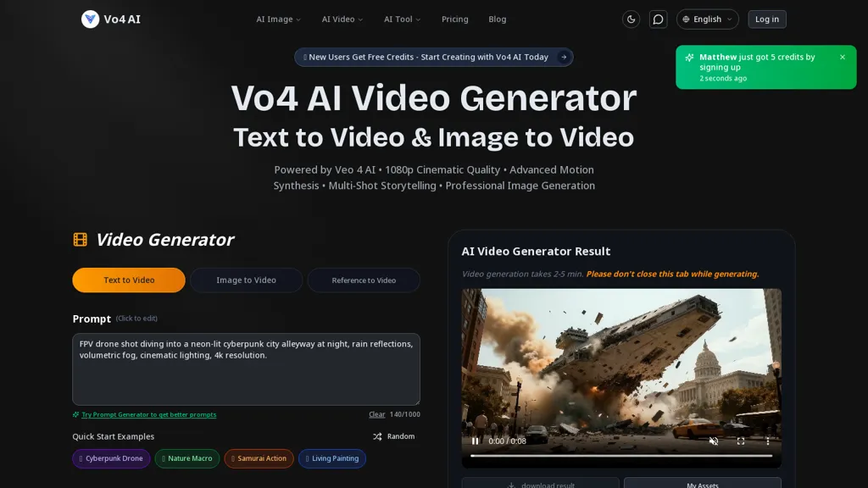Click the 'Vo4 AI' brand name text

(122, 19)
